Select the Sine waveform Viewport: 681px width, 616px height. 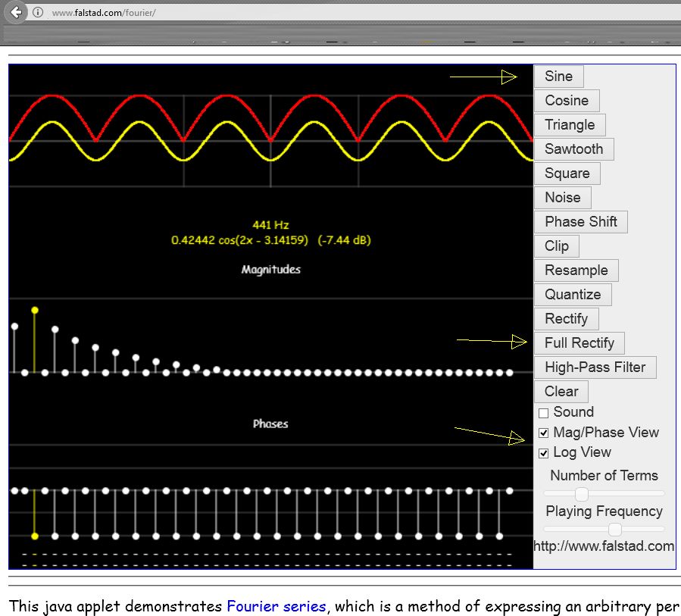pyautogui.click(x=558, y=76)
